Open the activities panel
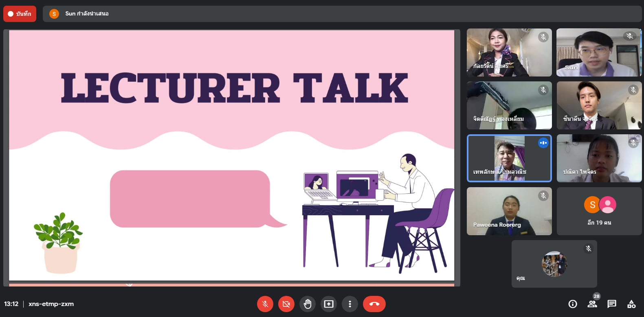The height and width of the screenshot is (317, 644). point(631,304)
